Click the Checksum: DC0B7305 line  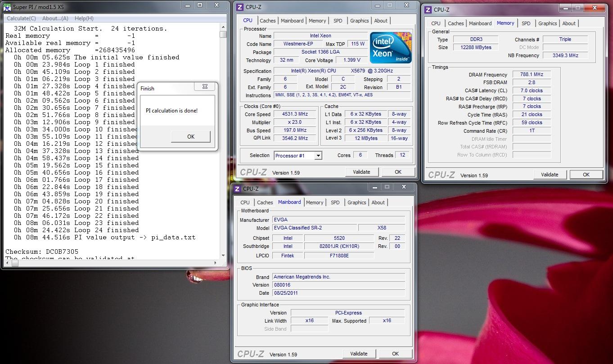pos(42,252)
